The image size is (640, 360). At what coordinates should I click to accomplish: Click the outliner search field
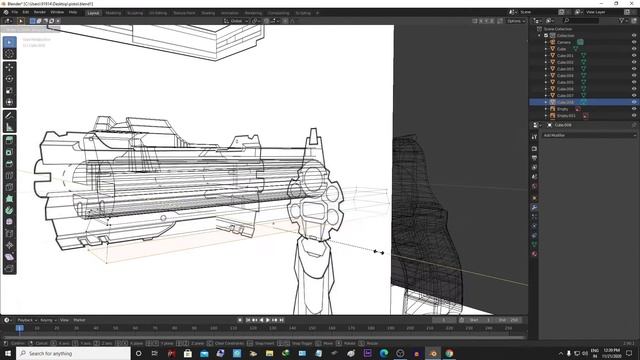[x=581, y=20]
